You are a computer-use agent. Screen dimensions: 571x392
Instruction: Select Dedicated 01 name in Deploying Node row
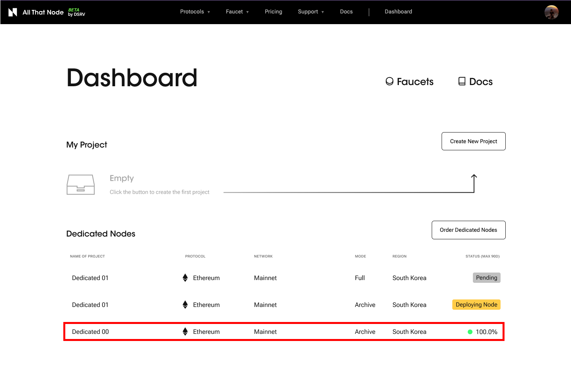click(90, 305)
